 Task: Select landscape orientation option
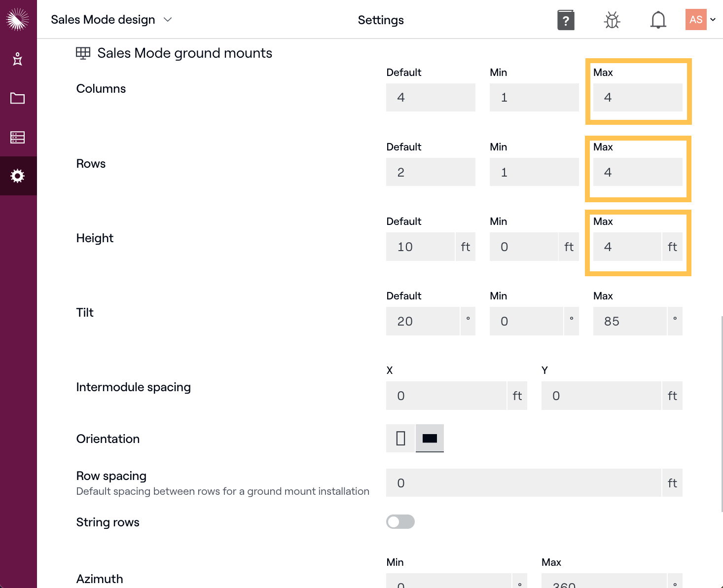pos(430,438)
